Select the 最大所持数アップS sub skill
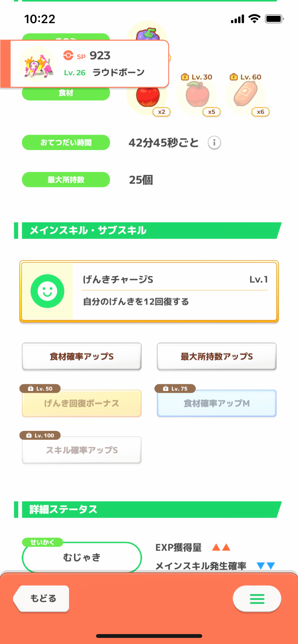The width and height of the screenshot is (298, 644). (x=216, y=356)
